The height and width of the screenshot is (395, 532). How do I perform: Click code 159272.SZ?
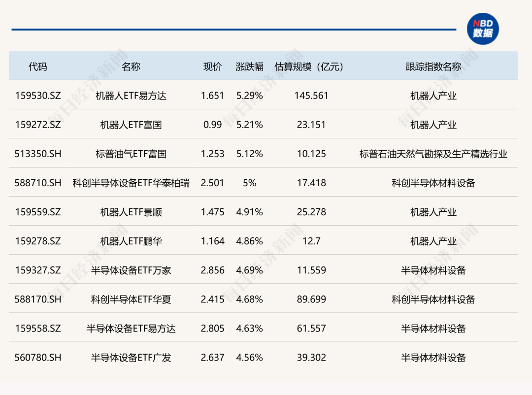pyautogui.click(x=37, y=125)
